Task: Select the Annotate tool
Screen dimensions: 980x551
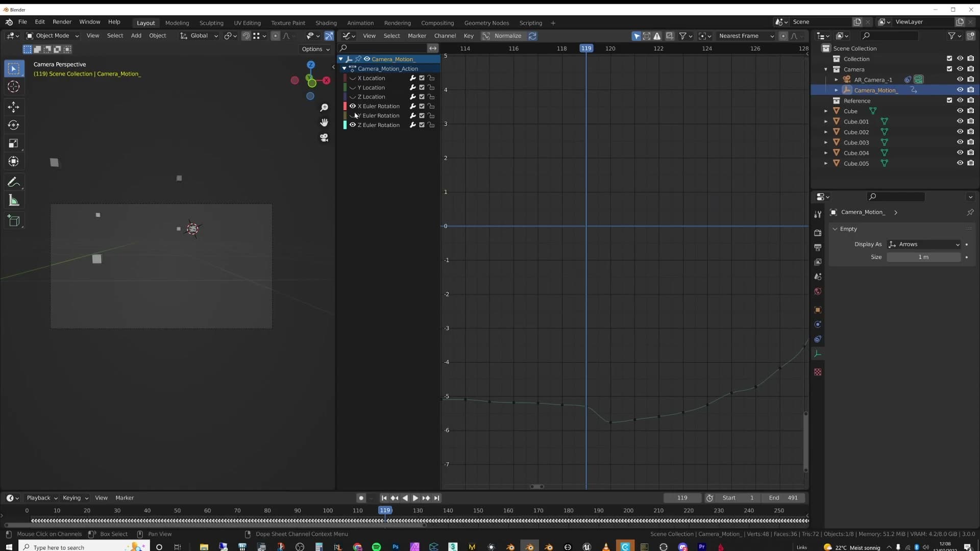Action: click(x=14, y=182)
